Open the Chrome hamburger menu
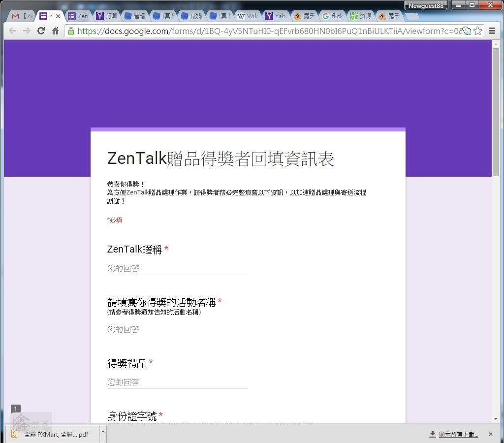Image resolution: width=504 pixels, height=443 pixels. (x=492, y=31)
